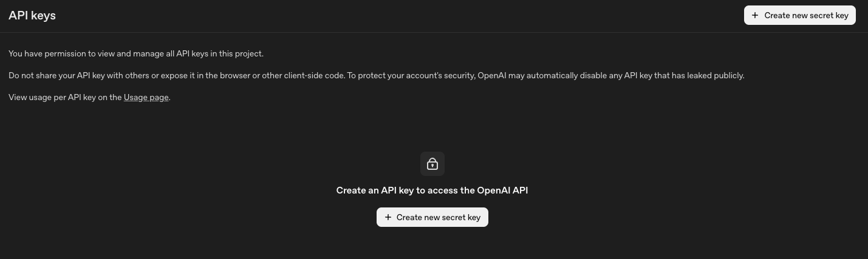Click 'You have permission' at the line start

(x=38, y=53)
